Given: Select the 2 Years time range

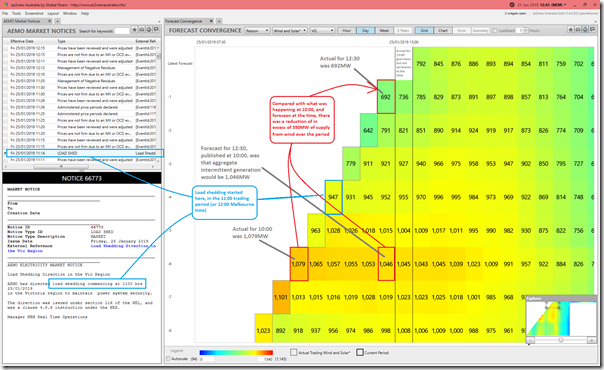Looking at the screenshot, I should pos(403,30).
